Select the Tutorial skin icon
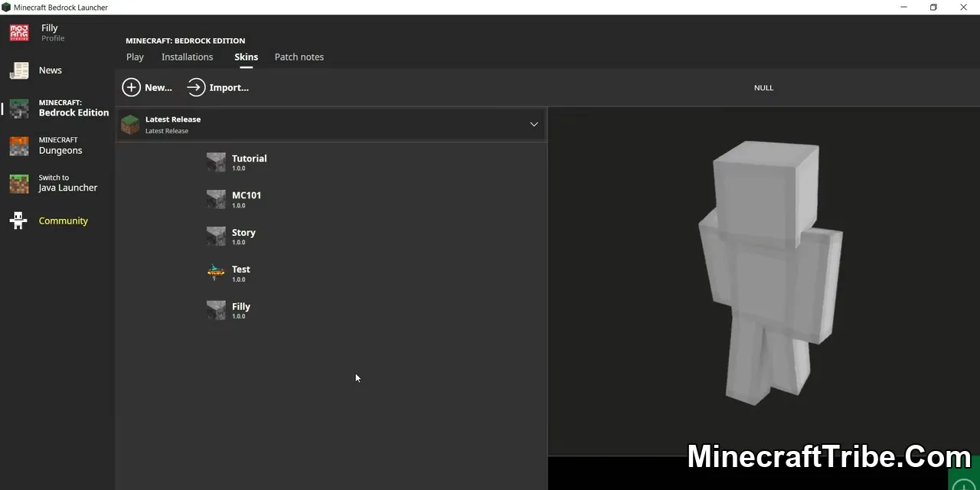The height and width of the screenshot is (490, 980). coord(216,162)
